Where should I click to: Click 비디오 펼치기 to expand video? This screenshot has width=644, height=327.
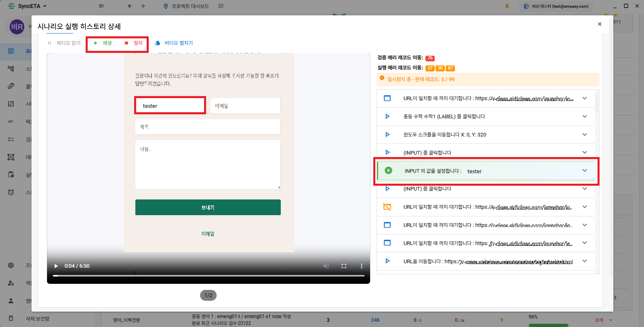click(174, 43)
